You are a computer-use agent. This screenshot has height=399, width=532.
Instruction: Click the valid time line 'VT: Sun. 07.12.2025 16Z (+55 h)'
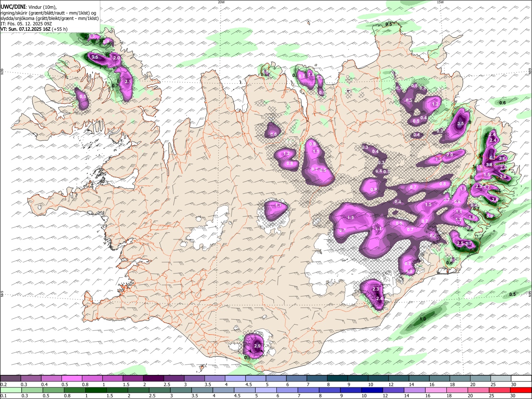point(34,29)
